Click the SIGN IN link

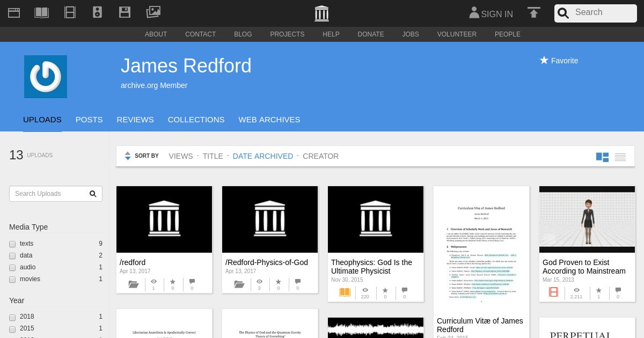pos(497,14)
